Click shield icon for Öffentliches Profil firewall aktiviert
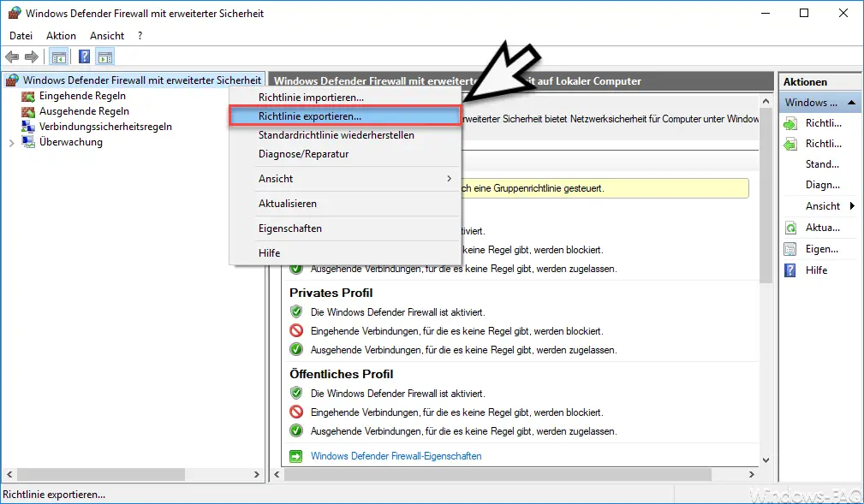 [x=296, y=394]
